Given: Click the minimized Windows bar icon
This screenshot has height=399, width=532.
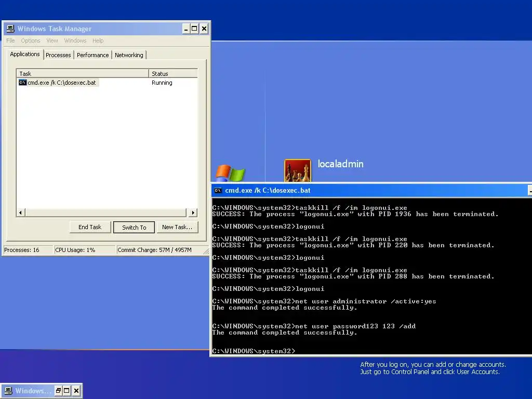Looking at the screenshot, I should (8, 391).
